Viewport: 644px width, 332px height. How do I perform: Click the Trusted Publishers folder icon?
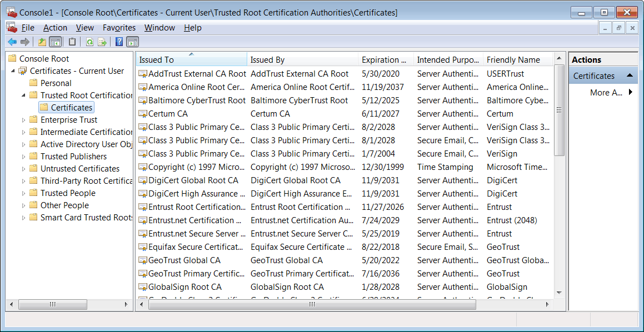coord(34,157)
